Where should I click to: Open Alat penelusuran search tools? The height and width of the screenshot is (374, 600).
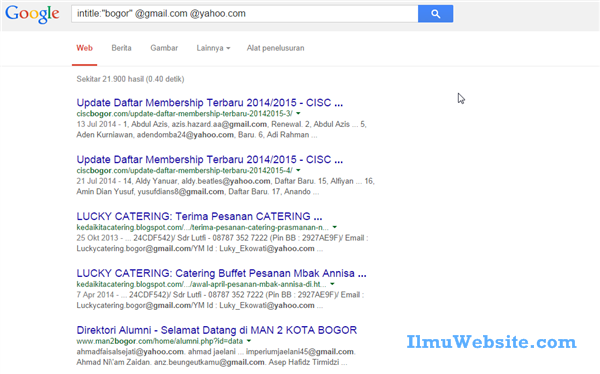(x=276, y=48)
